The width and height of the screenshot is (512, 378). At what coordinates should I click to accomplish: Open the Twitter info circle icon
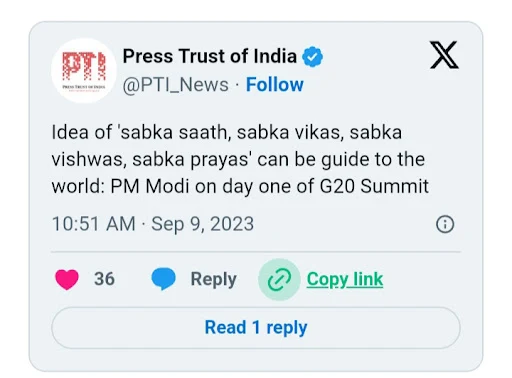click(x=445, y=224)
